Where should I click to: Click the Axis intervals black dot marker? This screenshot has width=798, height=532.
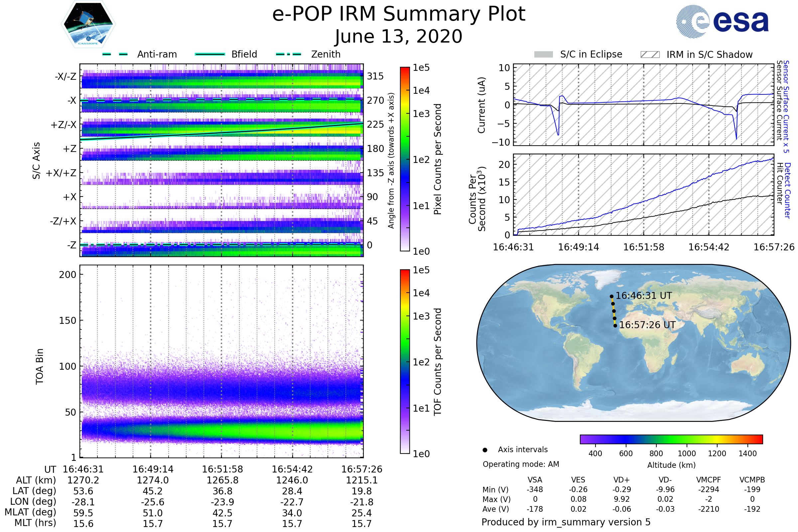tap(485, 450)
